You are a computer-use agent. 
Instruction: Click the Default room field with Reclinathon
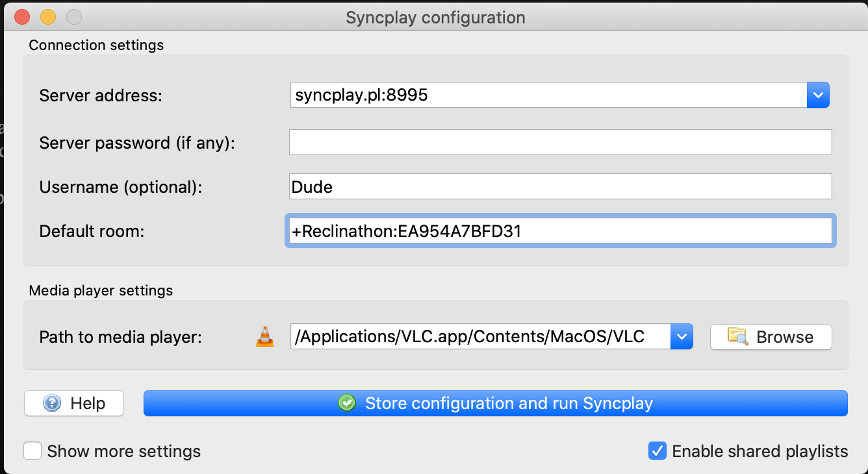[560, 232]
